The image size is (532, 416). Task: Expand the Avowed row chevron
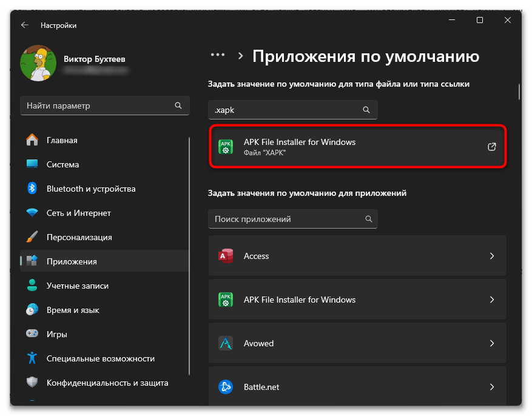click(492, 343)
